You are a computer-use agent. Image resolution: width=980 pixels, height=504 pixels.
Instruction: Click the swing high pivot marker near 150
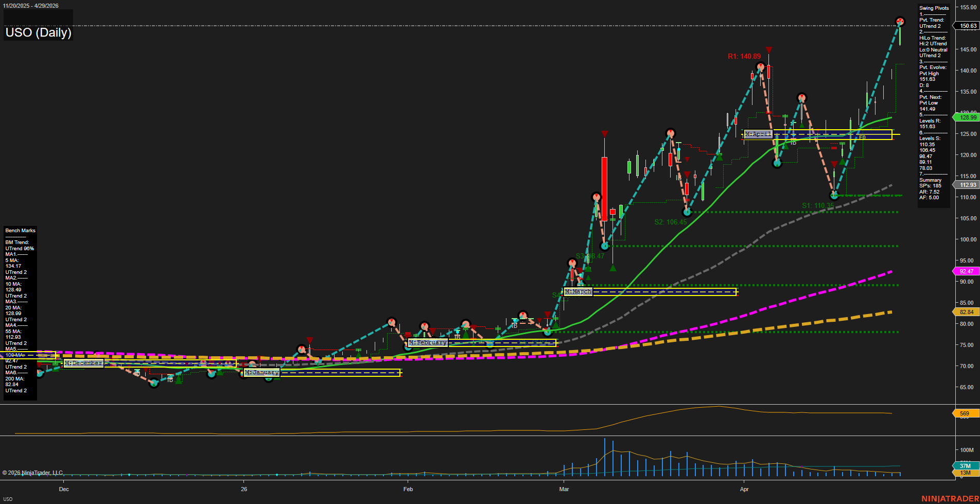tap(900, 22)
